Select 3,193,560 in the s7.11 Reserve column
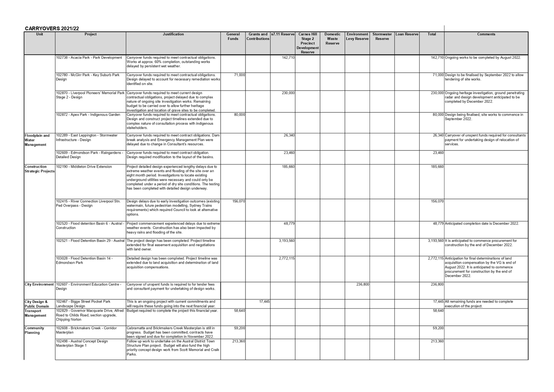This screenshot has width=554, height=392. [287, 241]
